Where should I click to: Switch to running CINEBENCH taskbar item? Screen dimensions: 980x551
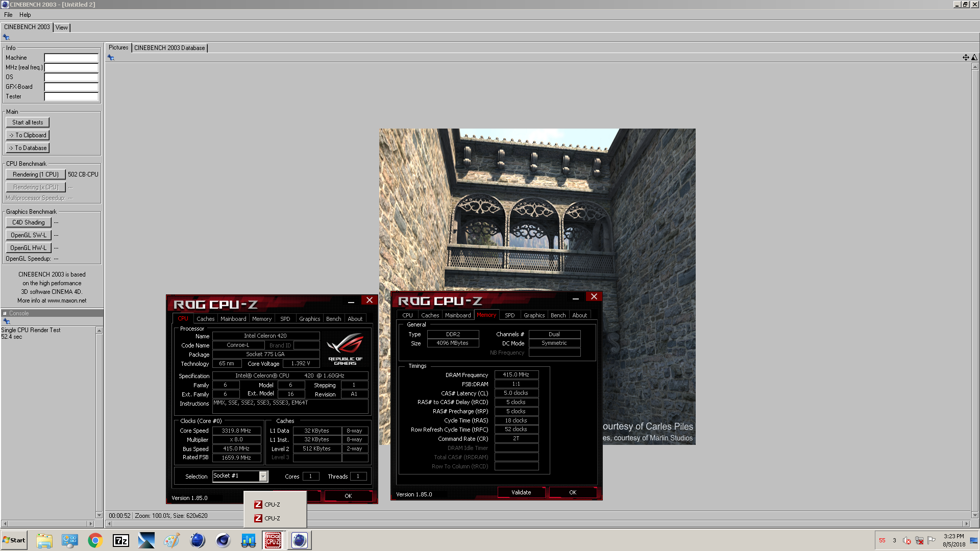pyautogui.click(x=300, y=540)
